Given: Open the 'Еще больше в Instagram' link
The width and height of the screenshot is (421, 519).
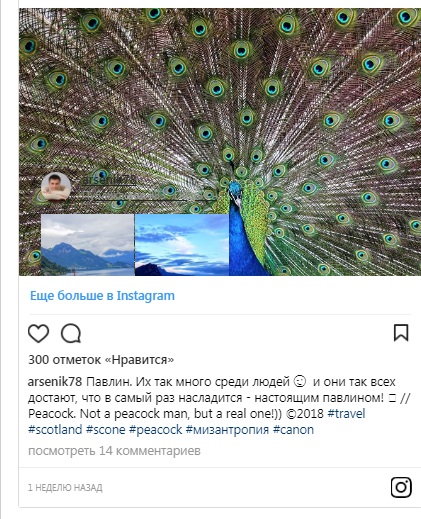Looking at the screenshot, I should coord(102,296).
